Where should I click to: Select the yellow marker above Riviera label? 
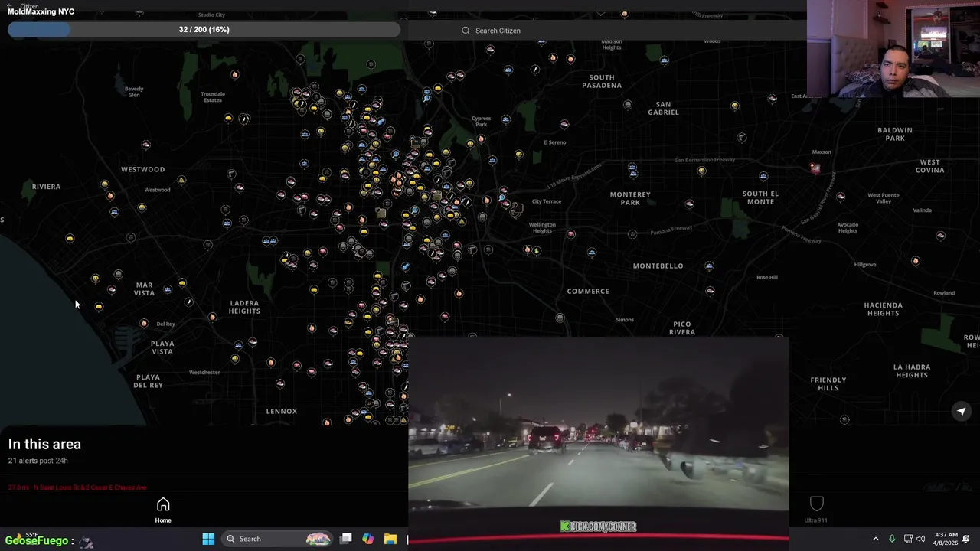pyautogui.click(x=105, y=184)
